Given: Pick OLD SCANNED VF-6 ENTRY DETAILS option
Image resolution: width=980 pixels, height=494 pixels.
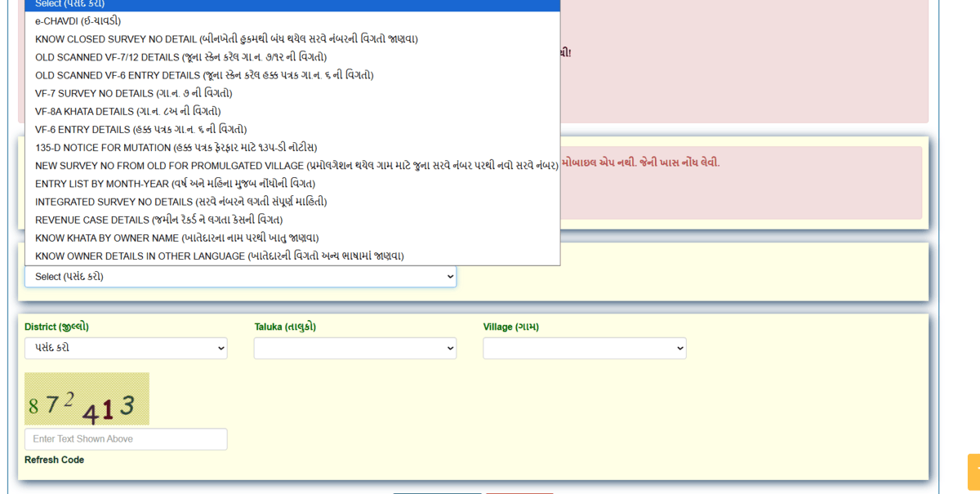Looking at the screenshot, I should click(204, 75).
